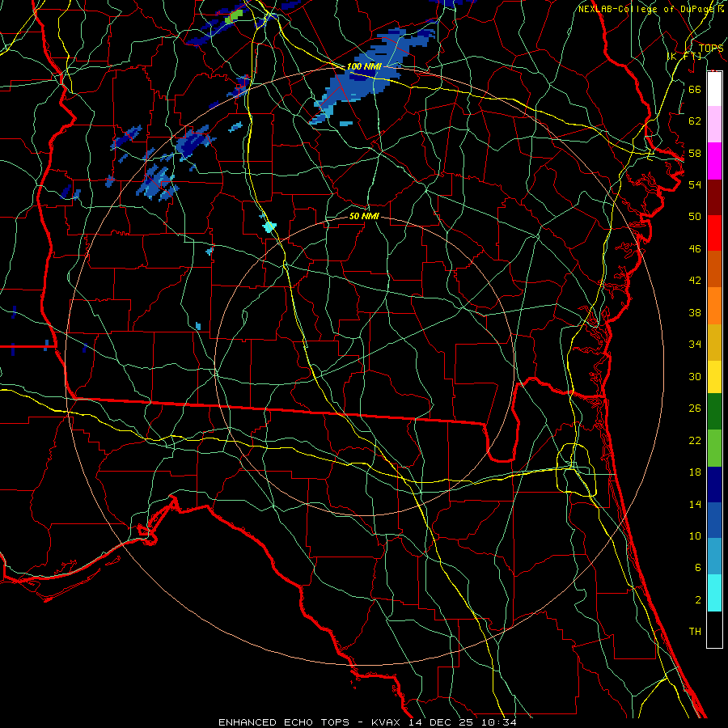Screen dimensions: 728x728
Task: Click the legend value 30
Action: (695, 376)
